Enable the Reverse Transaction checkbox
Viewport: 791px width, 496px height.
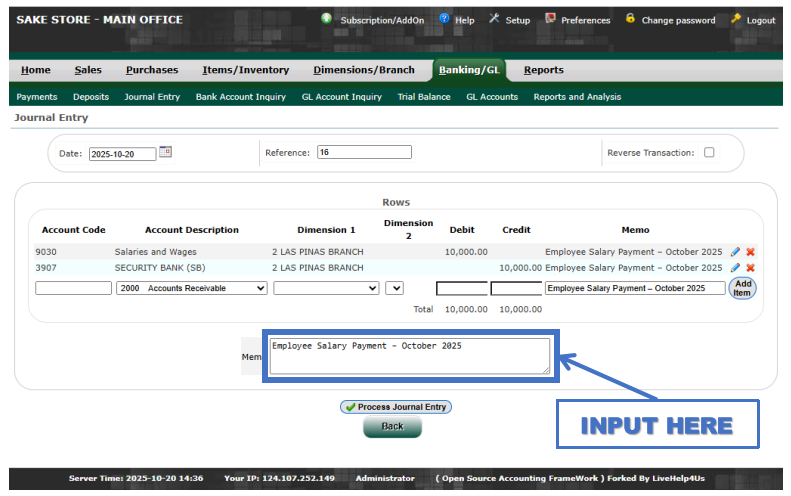pos(709,153)
